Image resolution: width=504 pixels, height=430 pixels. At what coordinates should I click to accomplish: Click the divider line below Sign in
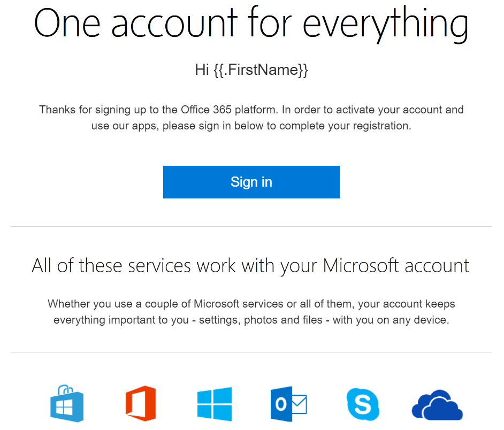point(251,226)
